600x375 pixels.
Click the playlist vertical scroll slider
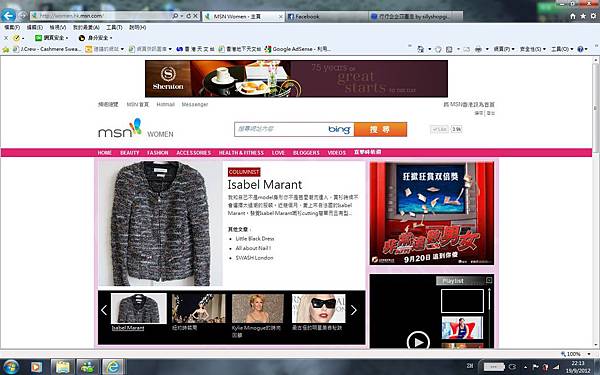tap(489, 300)
